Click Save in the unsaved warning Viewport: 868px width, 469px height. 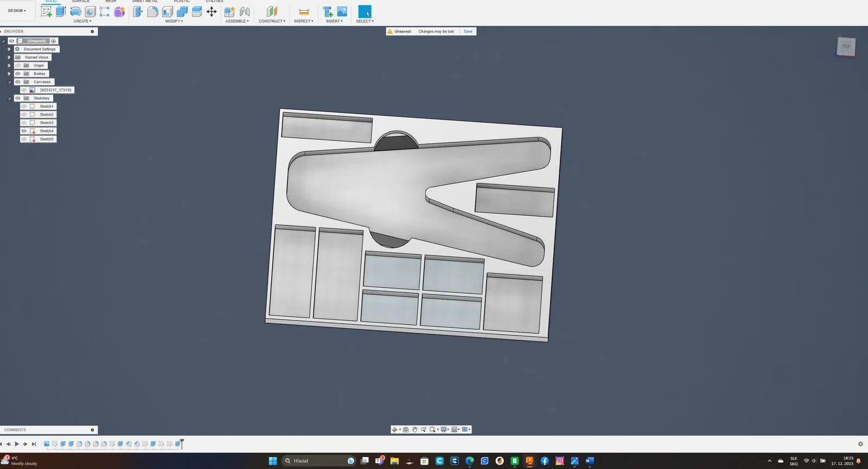pos(468,31)
